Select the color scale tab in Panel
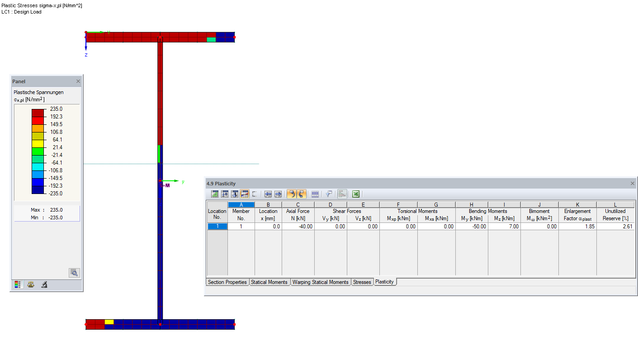This screenshot has height=364, width=638. pyautogui.click(x=17, y=284)
